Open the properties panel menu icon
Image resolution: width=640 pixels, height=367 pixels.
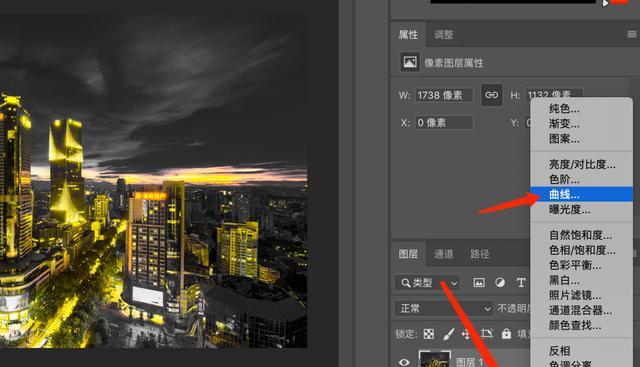point(631,34)
